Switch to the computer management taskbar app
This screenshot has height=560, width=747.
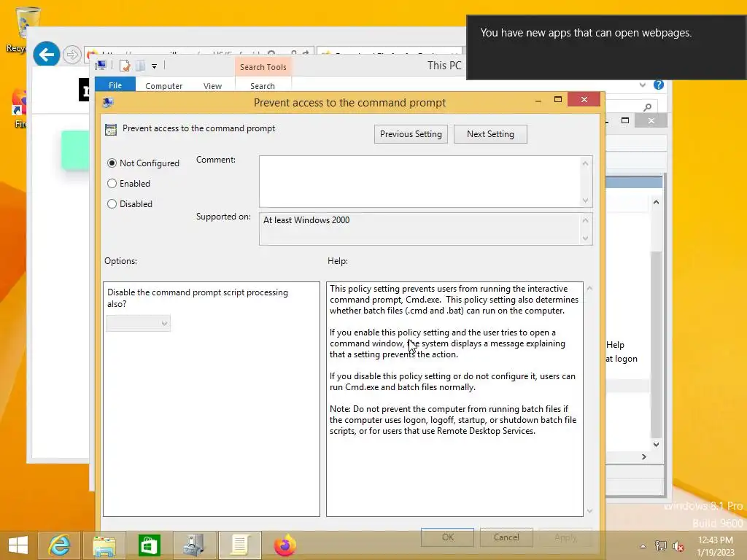coord(194,545)
